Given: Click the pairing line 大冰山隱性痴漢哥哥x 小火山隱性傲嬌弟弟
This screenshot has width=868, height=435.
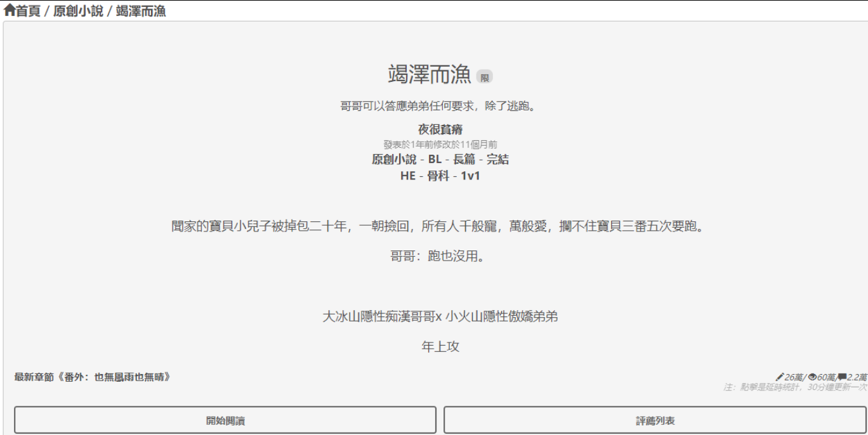Looking at the screenshot, I should 440,316.
